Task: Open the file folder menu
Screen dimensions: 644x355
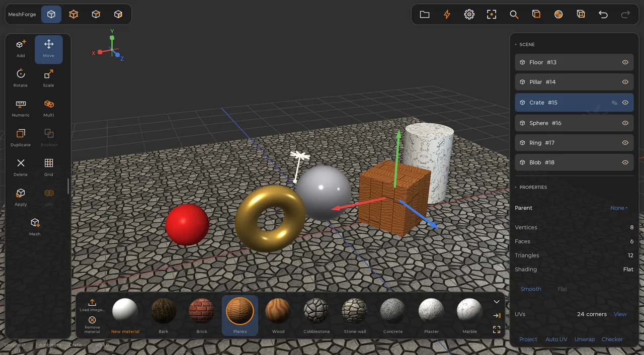Action: 425,15
